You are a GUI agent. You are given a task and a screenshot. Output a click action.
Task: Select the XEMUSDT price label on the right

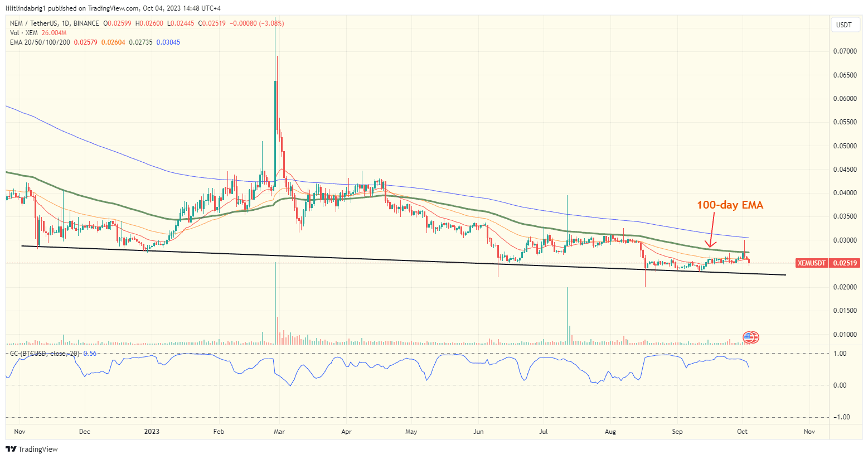[812, 263]
